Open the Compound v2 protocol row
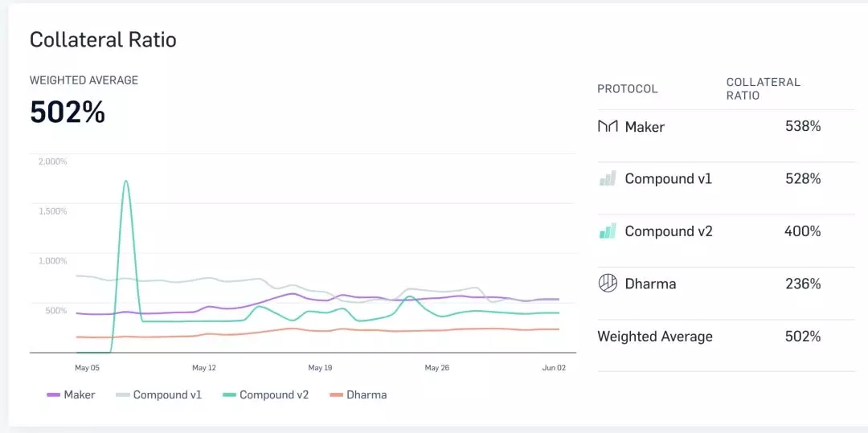868x433 pixels. coord(668,231)
